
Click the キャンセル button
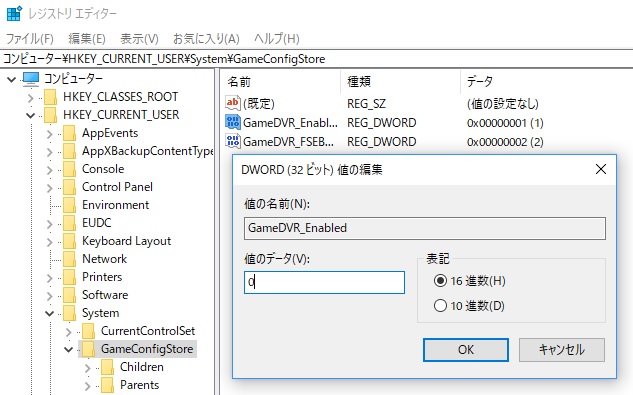click(562, 350)
